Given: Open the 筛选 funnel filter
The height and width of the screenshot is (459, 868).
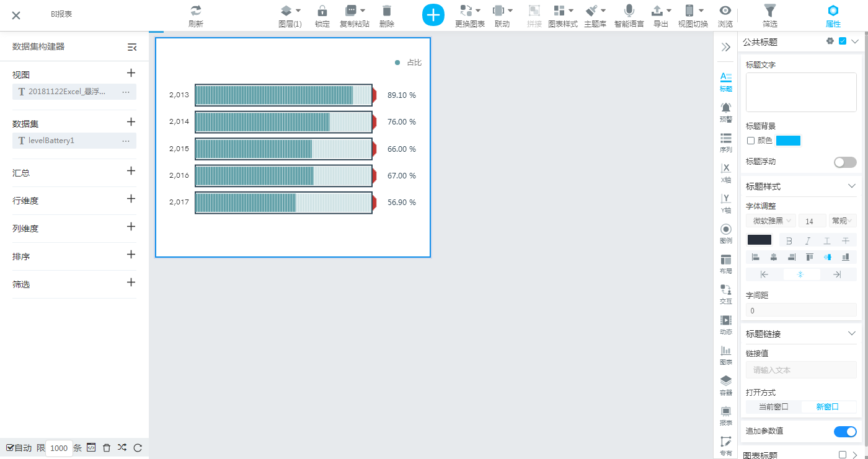Looking at the screenshot, I should tap(769, 11).
